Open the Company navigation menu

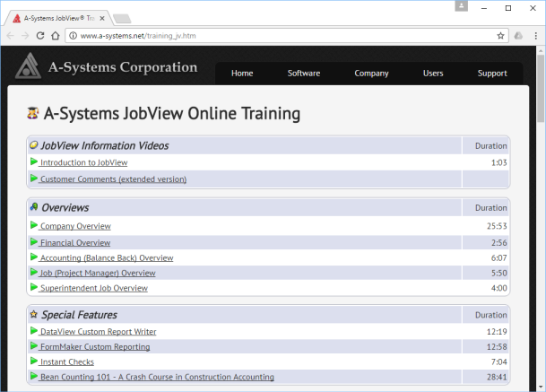coord(371,74)
